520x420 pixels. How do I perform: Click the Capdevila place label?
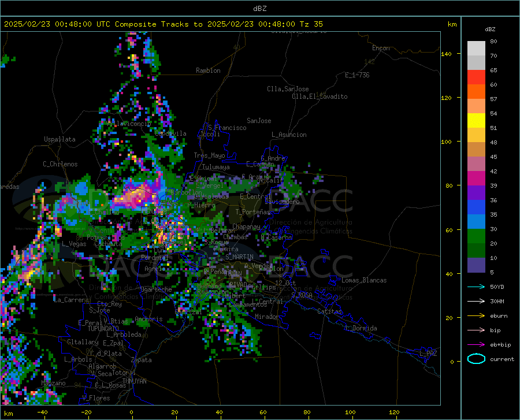pos(170,133)
